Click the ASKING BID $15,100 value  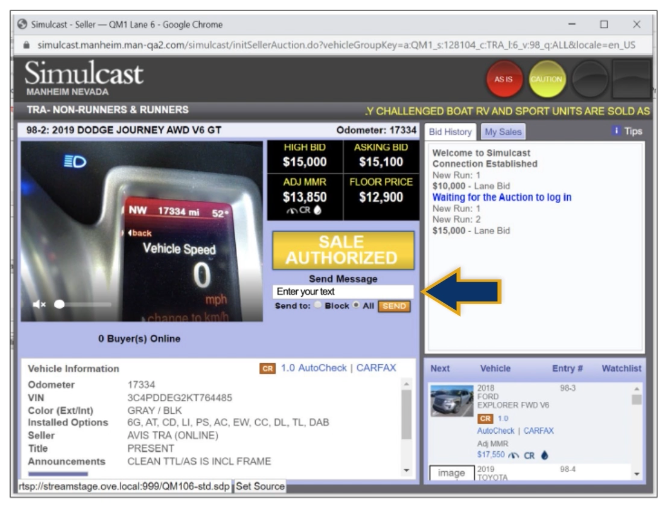tap(381, 162)
